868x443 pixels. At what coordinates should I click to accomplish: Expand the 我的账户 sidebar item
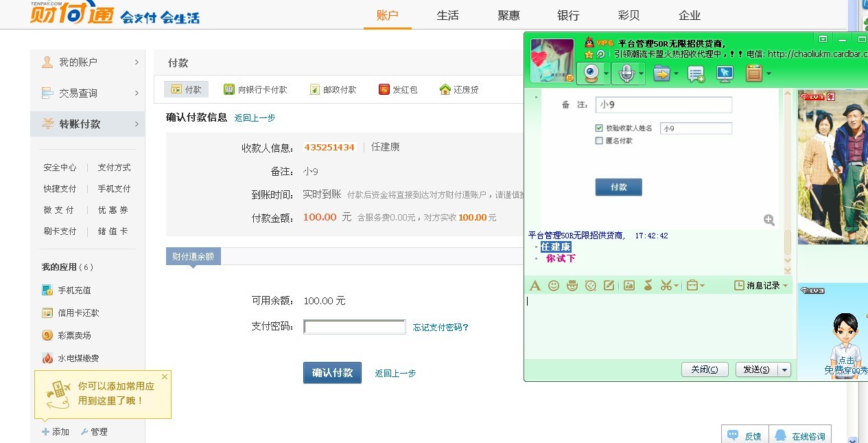pos(87,62)
